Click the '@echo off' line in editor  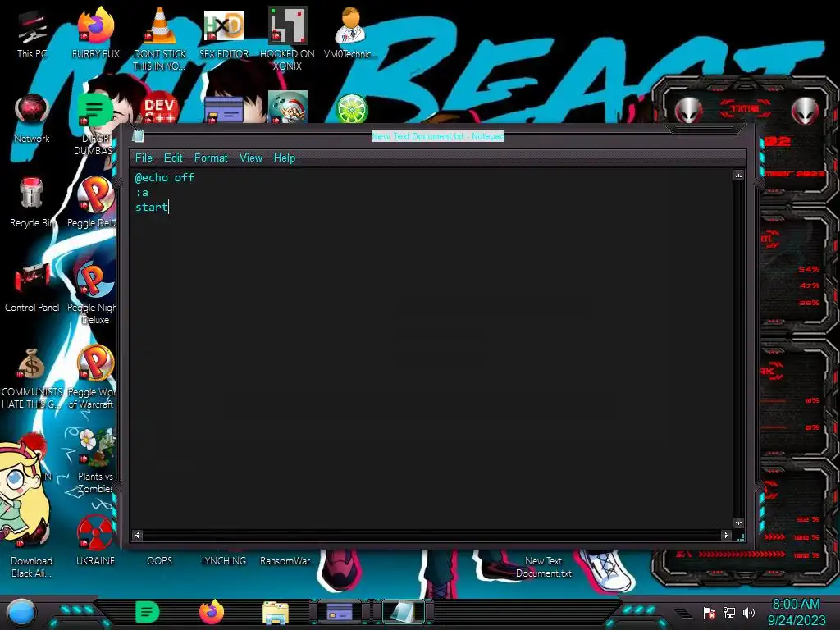pos(164,177)
